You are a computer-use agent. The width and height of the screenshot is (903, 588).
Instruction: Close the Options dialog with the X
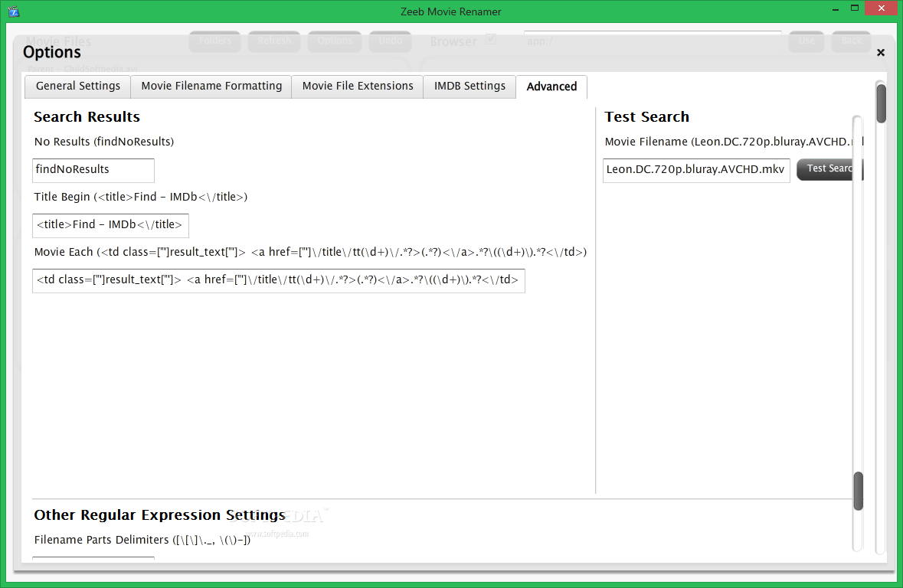tap(881, 52)
